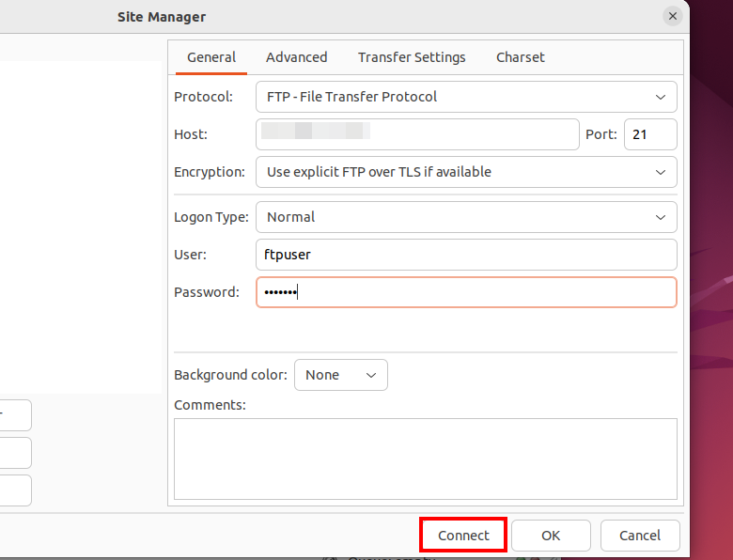Focus the Port number field
This screenshot has height=560, width=733.
pos(650,134)
